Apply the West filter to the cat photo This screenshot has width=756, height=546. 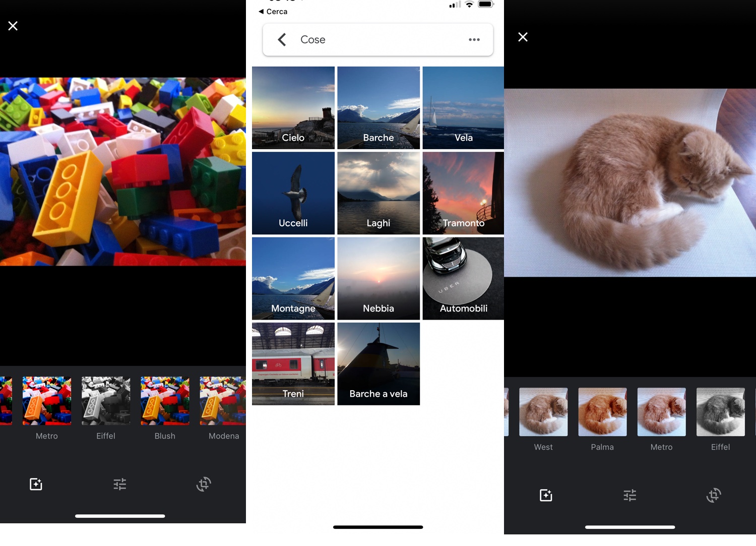point(543,411)
